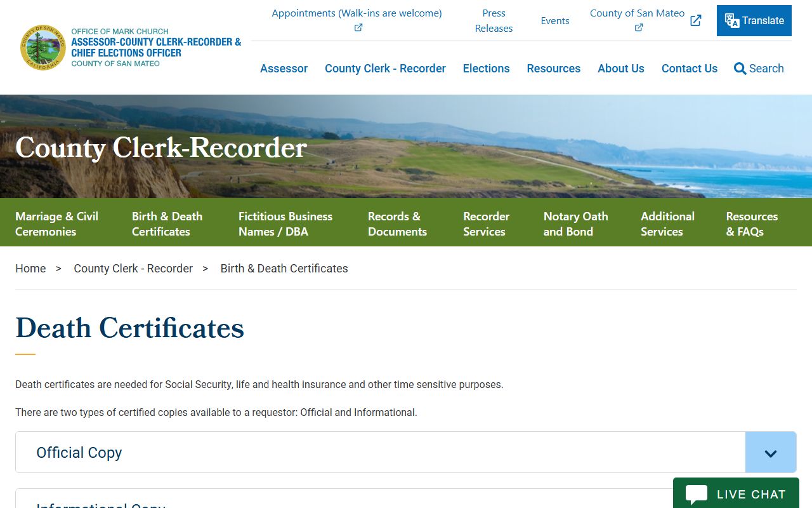Click the Death Certificates page heading
This screenshot has width=812, height=508.
coord(129,328)
